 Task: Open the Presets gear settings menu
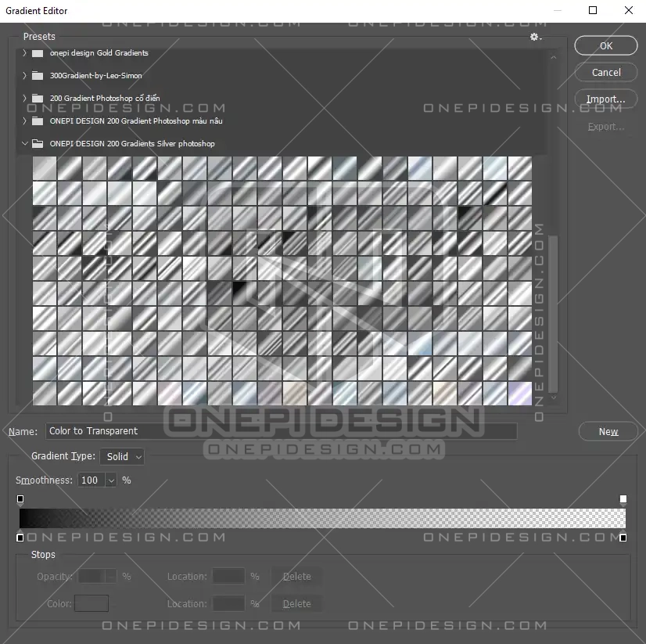(535, 37)
